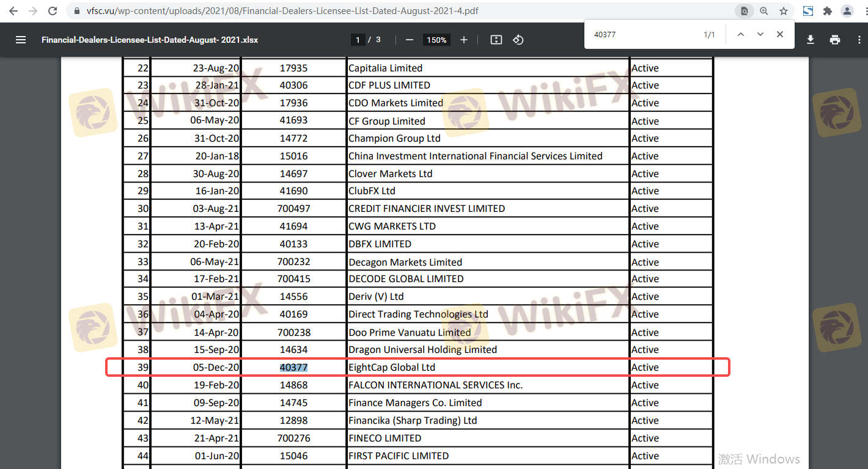Open more PDF viewer actions
This screenshot has height=469, width=868.
click(x=857, y=40)
